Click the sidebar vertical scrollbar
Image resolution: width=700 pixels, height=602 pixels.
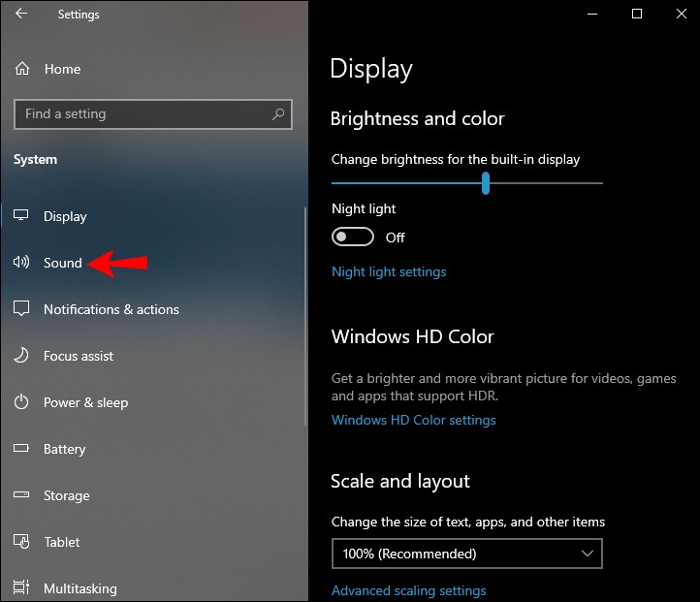click(305, 316)
